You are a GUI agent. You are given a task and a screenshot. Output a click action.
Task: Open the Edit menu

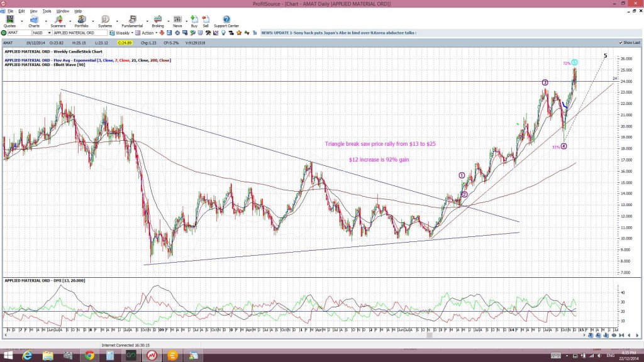tap(21, 11)
